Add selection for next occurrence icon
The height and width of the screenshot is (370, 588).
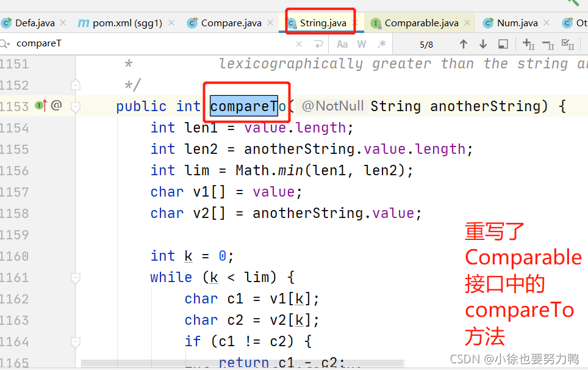click(x=528, y=45)
